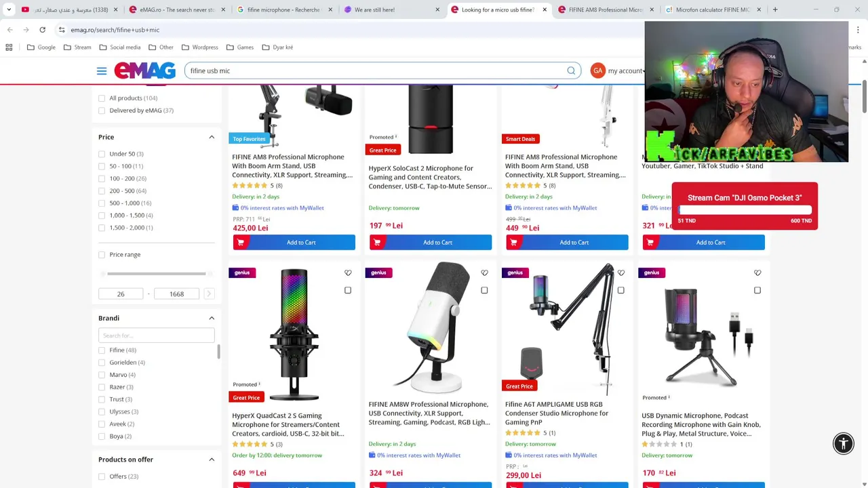The width and height of the screenshot is (868, 488).
Task: Open the eMAG hamburger menu
Action: [102, 70]
